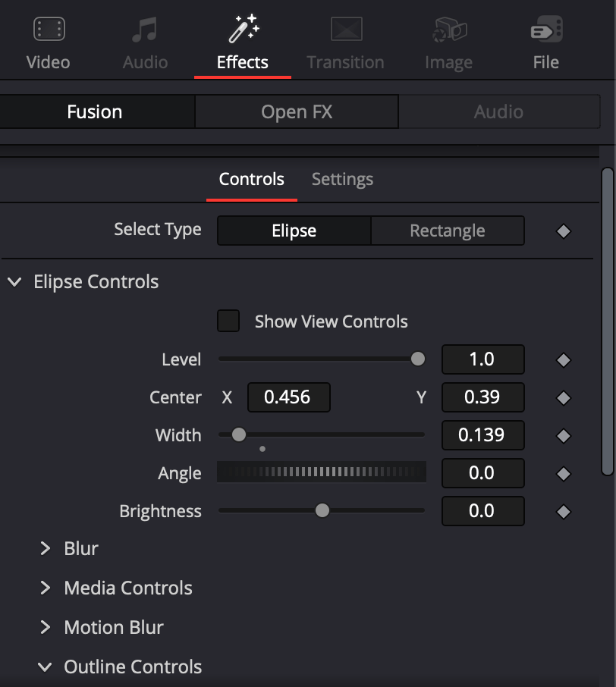The width and height of the screenshot is (616, 687).
Task: Enable Show View Controls checkbox
Action: coord(228,321)
